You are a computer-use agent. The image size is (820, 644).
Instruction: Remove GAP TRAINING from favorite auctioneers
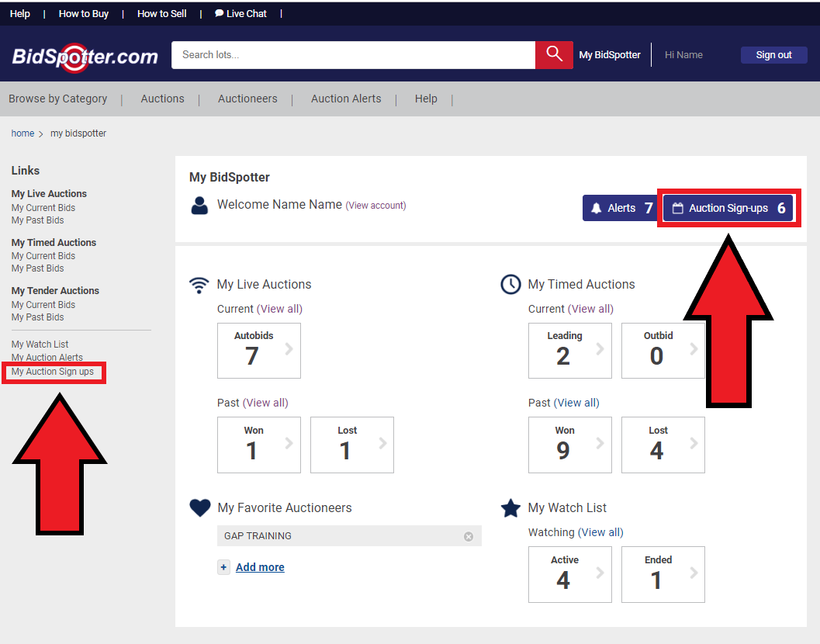469,536
